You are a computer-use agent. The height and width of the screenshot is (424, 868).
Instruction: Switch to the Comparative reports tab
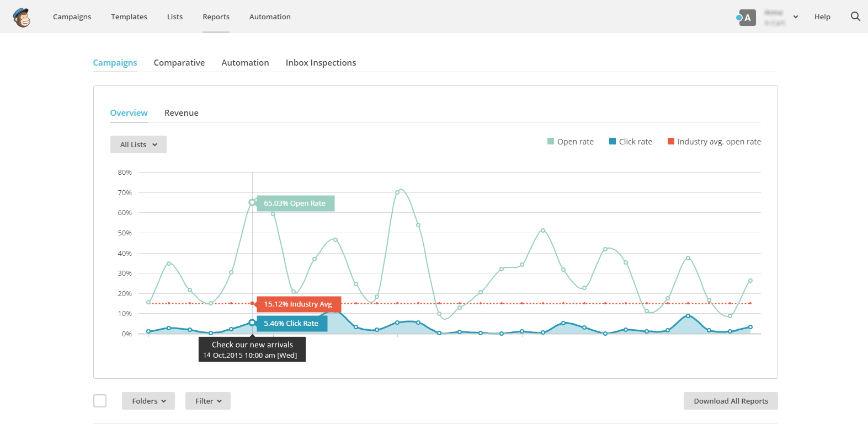[x=179, y=63]
